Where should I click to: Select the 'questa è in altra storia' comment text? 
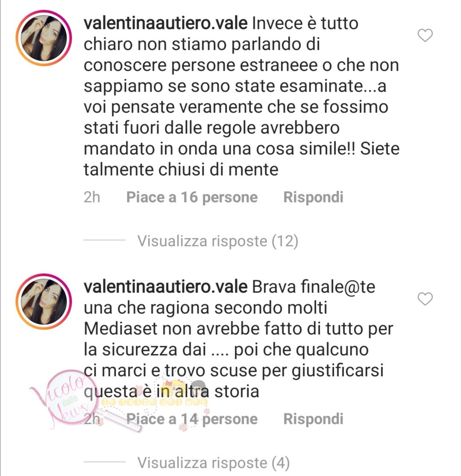pos(172,391)
